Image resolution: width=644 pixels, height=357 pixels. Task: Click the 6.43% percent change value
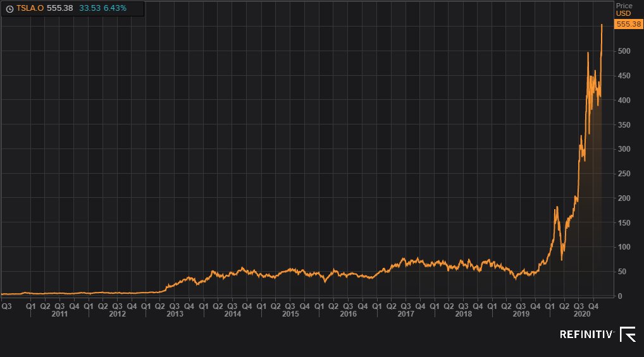point(115,8)
